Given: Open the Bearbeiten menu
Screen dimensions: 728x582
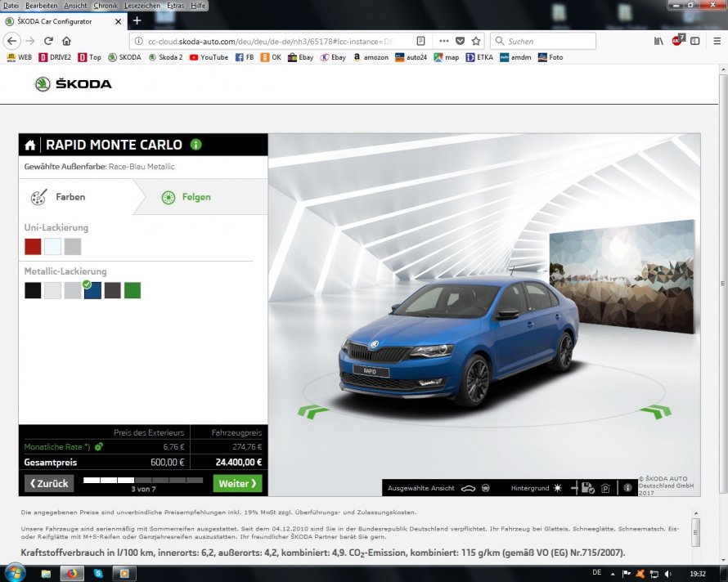Looking at the screenshot, I should (x=42, y=6).
